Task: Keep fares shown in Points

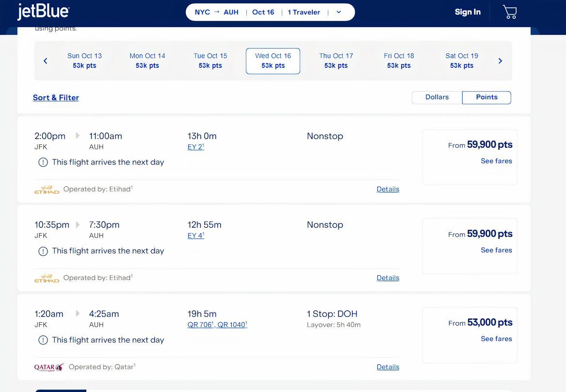Action: coord(486,97)
